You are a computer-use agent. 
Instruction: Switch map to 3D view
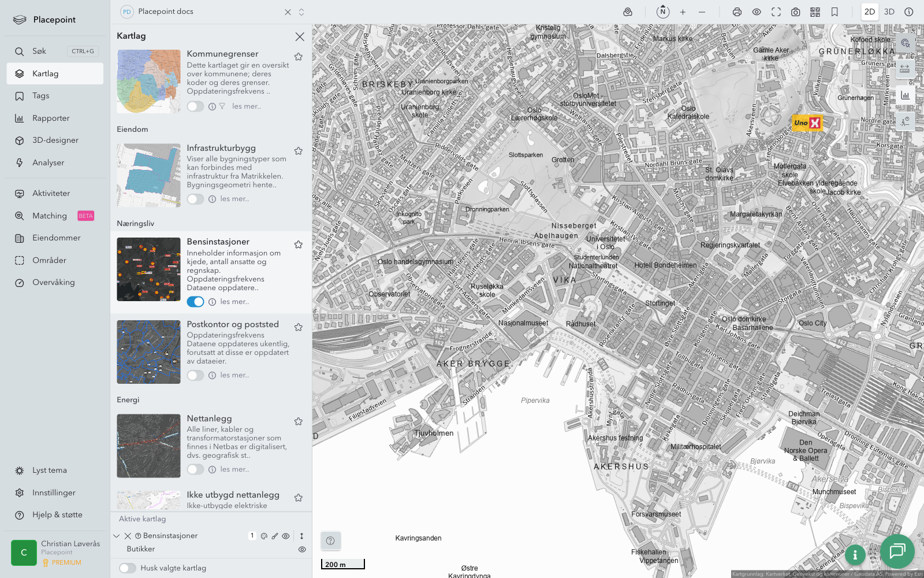889,12
